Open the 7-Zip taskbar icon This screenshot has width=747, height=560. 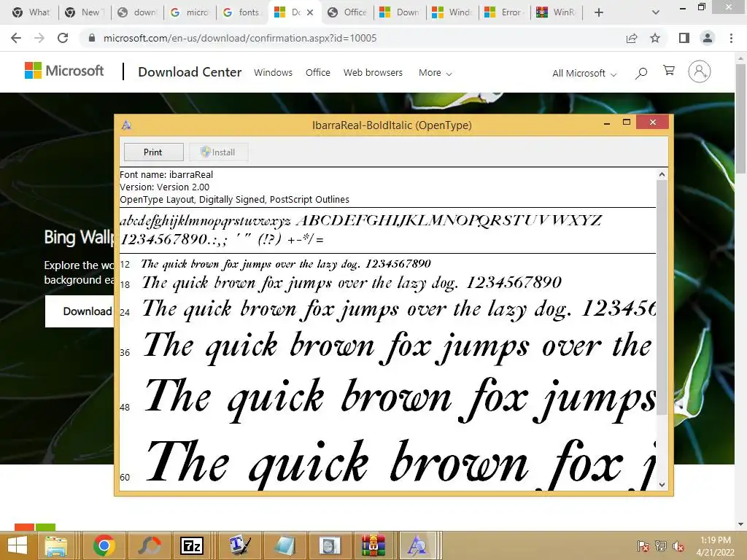click(x=192, y=545)
